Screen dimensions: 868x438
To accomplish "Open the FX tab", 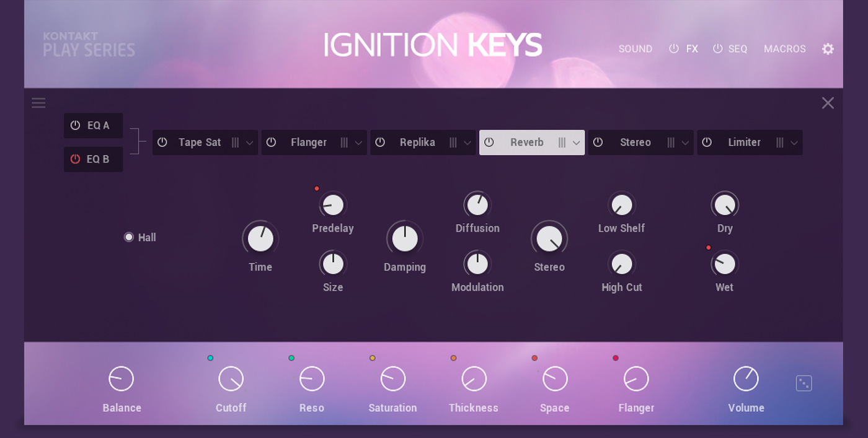I will (x=692, y=49).
